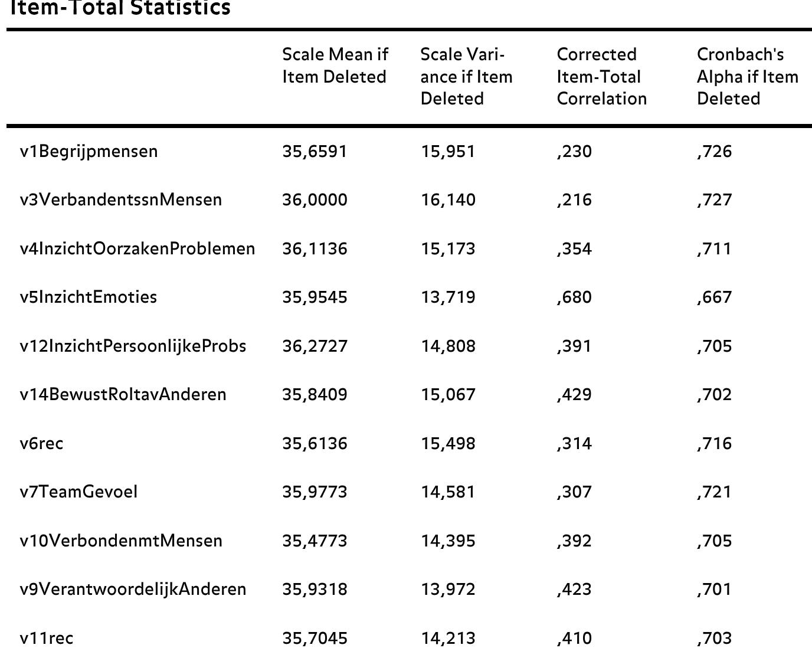Image resolution: width=812 pixels, height=658 pixels.
Task: Select the v4InzichtOorzakenProblemen row label
Action: pyautogui.click(x=137, y=248)
